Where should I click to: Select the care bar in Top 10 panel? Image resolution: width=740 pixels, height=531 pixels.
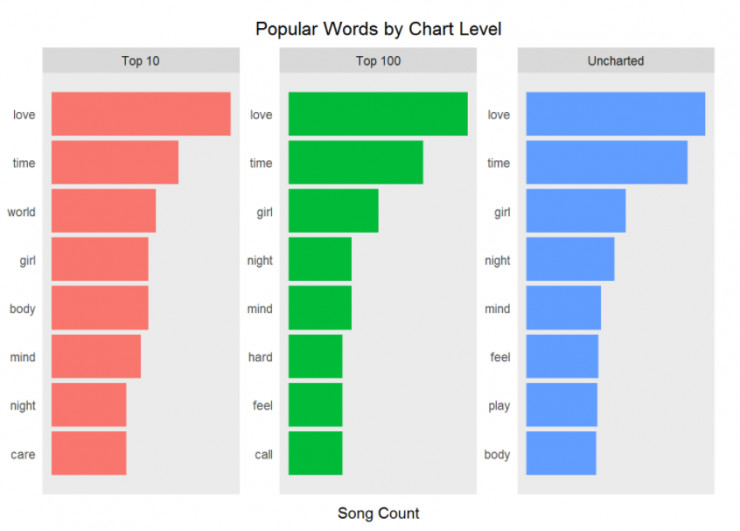pos(88,453)
